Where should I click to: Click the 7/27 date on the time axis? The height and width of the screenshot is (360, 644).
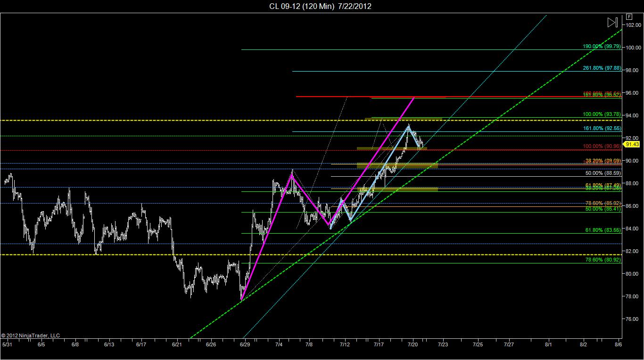point(509,344)
